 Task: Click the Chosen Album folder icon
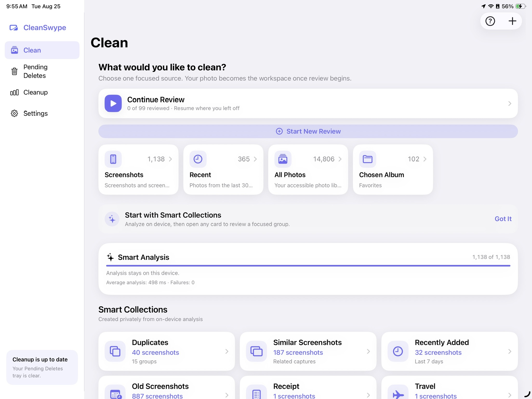368,159
